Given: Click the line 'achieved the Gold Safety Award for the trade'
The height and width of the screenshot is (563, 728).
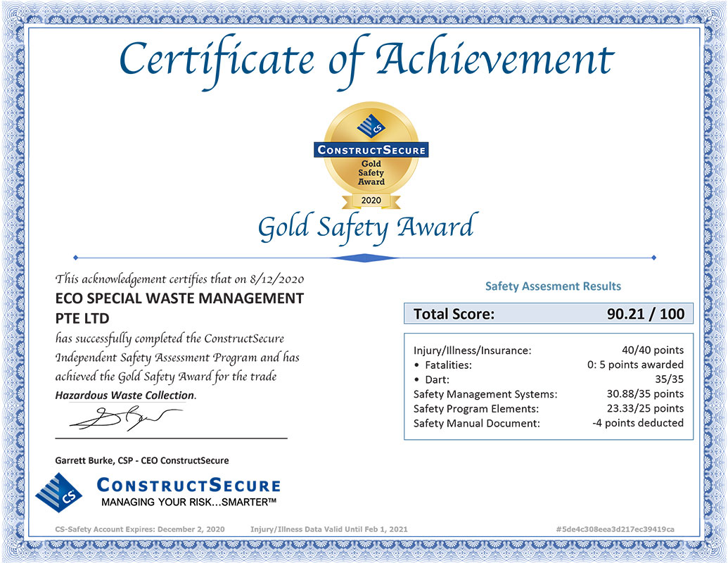Looking at the screenshot, I should pos(166,377).
